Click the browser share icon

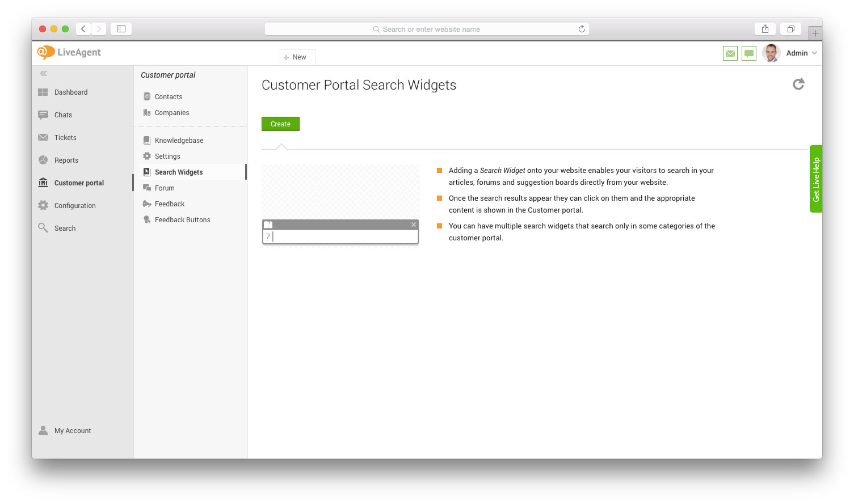click(765, 29)
